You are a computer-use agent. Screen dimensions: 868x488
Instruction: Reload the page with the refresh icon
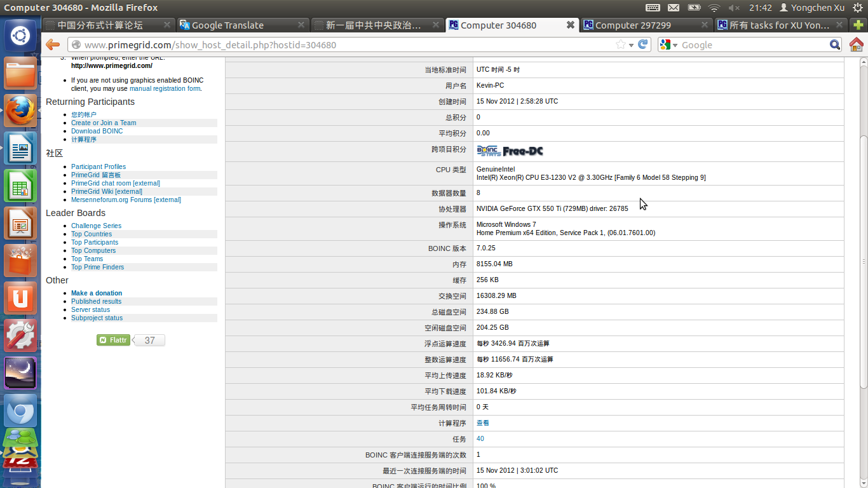tap(643, 44)
